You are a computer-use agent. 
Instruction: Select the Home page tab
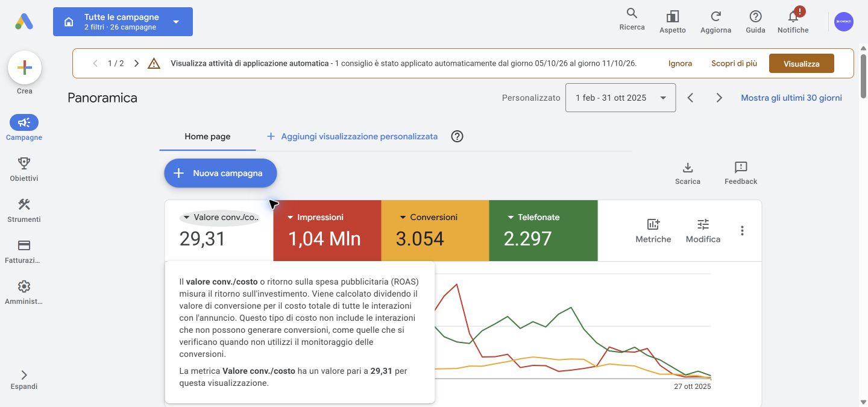(207, 136)
